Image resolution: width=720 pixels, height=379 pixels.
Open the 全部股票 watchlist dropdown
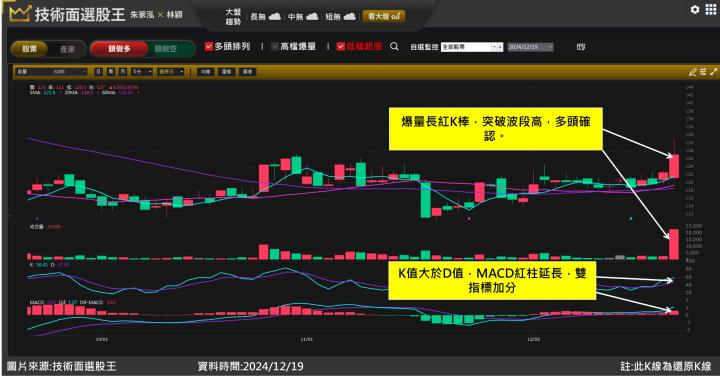pos(472,47)
